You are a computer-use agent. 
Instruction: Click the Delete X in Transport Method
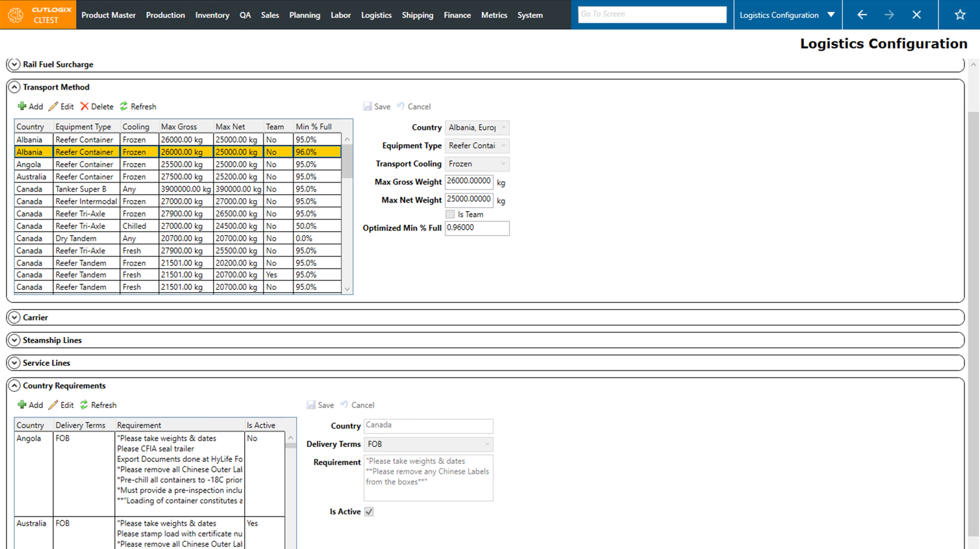pyautogui.click(x=84, y=107)
